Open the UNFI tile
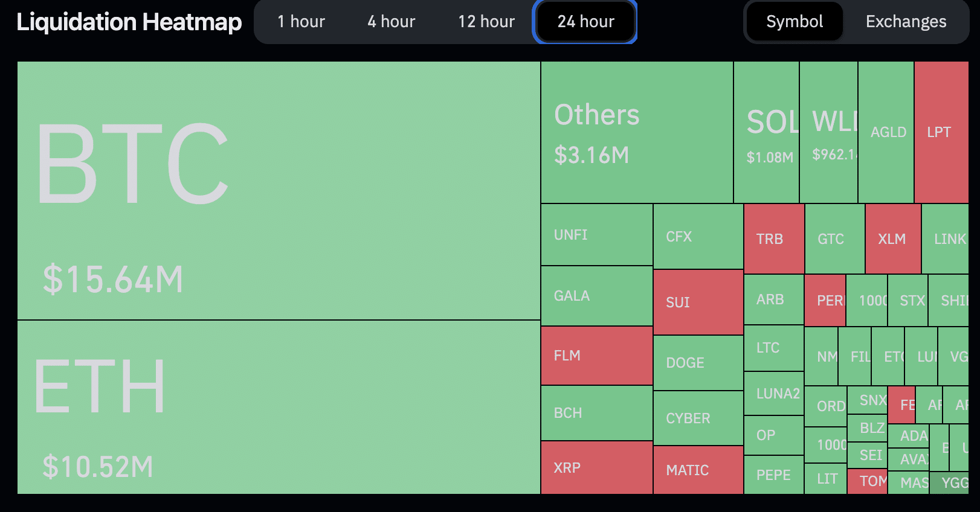Image resolution: width=980 pixels, height=512 pixels. point(596,235)
